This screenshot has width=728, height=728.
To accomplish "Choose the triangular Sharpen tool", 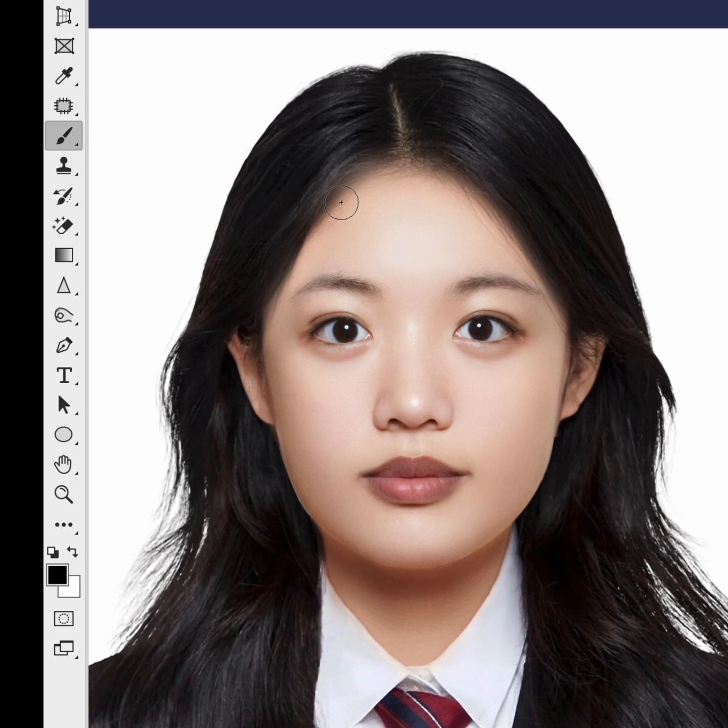I will (64, 286).
